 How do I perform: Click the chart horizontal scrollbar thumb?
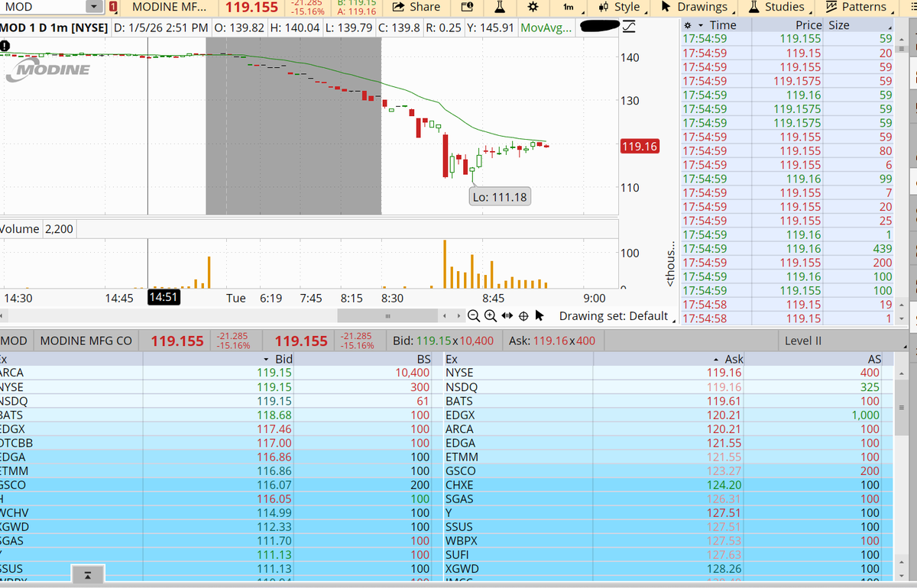tap(388, 315)
